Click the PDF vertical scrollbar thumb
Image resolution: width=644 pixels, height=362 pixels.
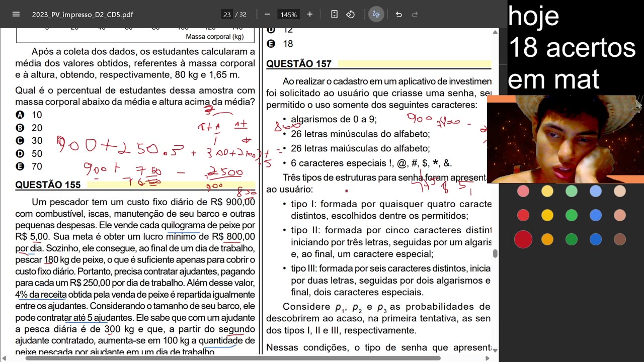(x=495, y=254)
